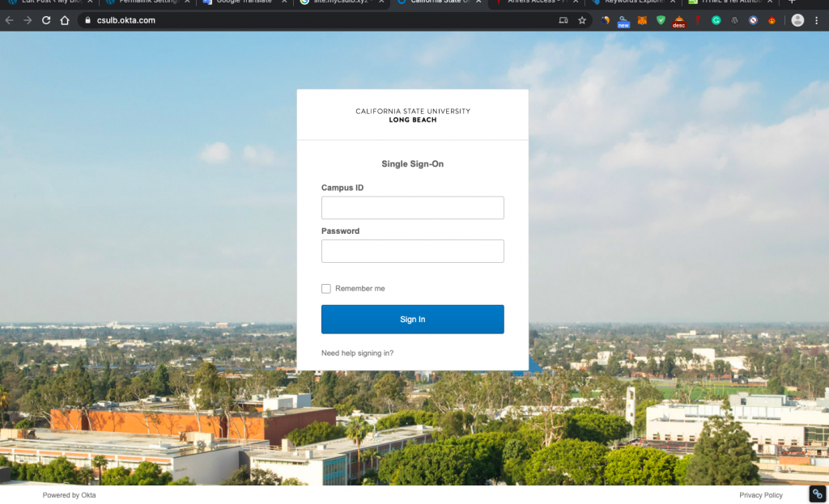Open the Chrome three-dot menu
The image size is (829, 504).
click(x=816, y=20)
